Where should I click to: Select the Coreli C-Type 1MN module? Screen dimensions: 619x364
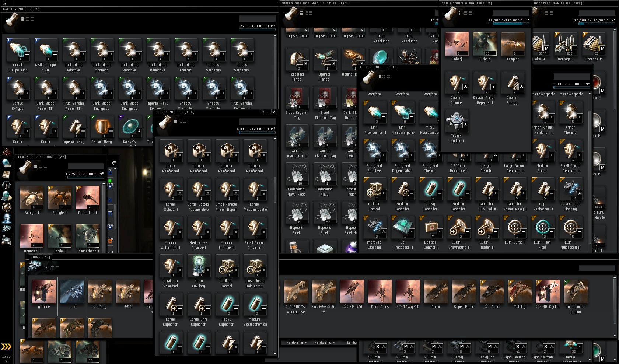pos(18,50)
